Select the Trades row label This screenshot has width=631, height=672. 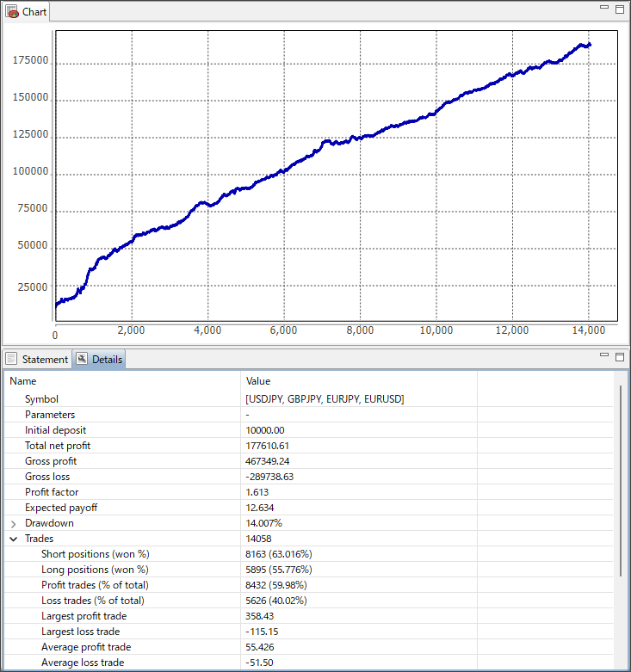click(39, 539)
